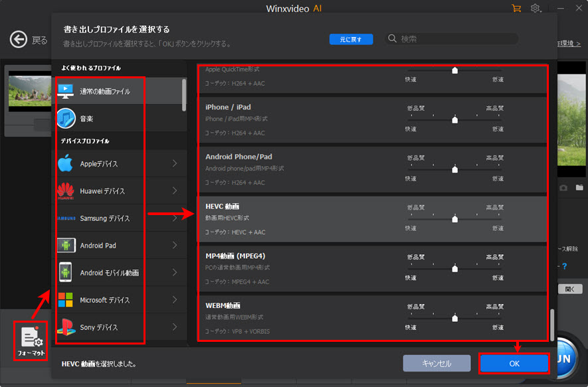Screen dimensions: 588x387
Task: Select the 通常の動画ファイル category
Action: [x=119, y=91]
